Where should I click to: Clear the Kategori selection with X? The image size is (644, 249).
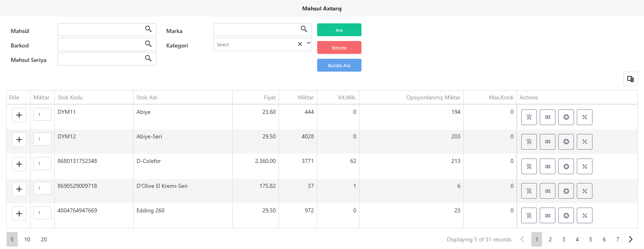pos(300,44)
